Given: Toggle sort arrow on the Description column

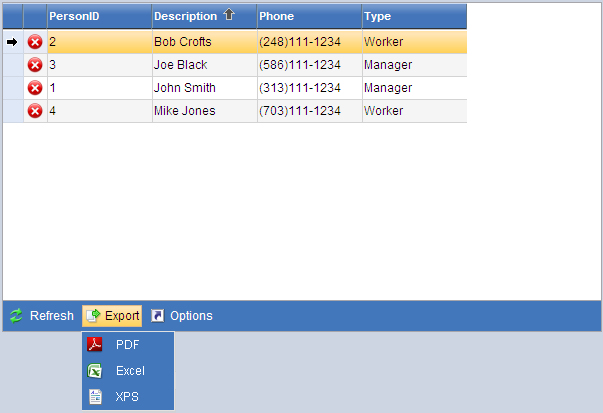Looking at the screenshot, I should click(x=229, y=16).
